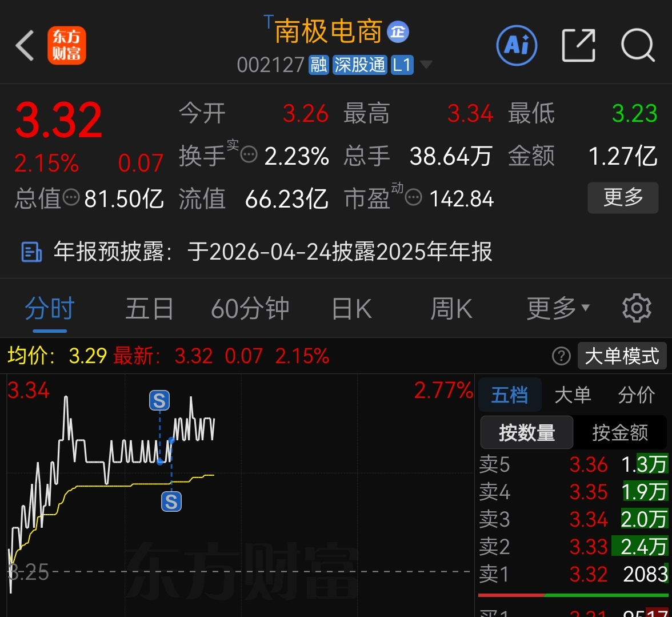This screenshot has height=617, width=672.
Task: Tap the info icon next to 换手
Action: point(249,155)
